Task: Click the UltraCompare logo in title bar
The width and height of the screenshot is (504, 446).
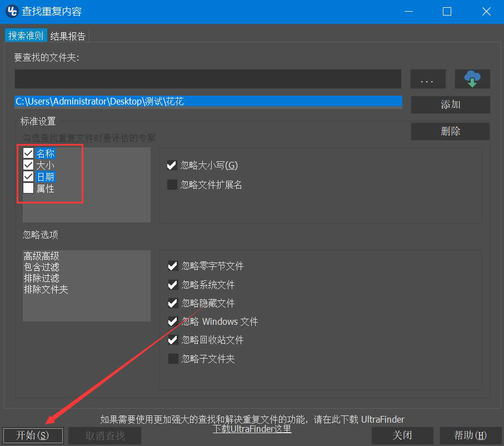Action: tap(12, 11)
